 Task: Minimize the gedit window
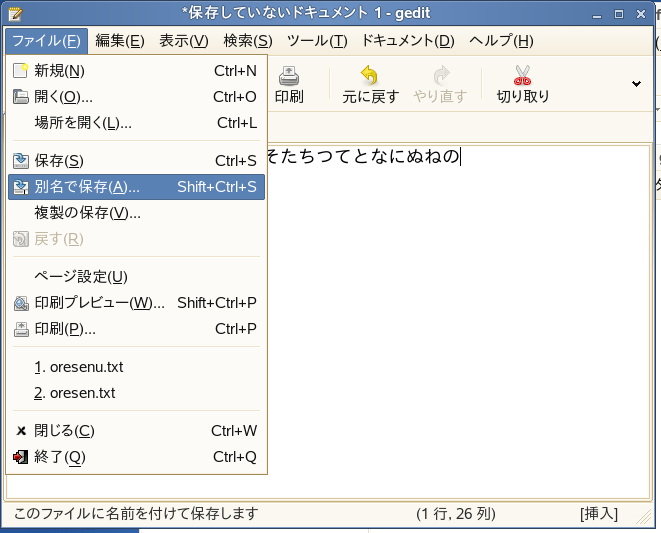tap(597, 15)
